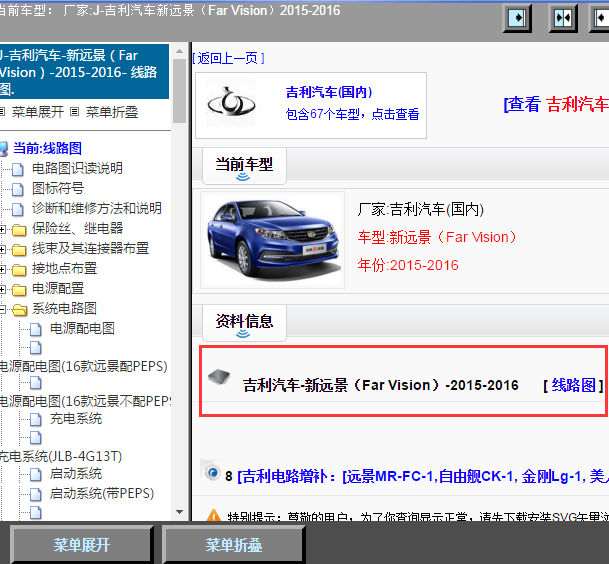Open 电源配电图(16款远景不配PEPS) item

point(85,401)
